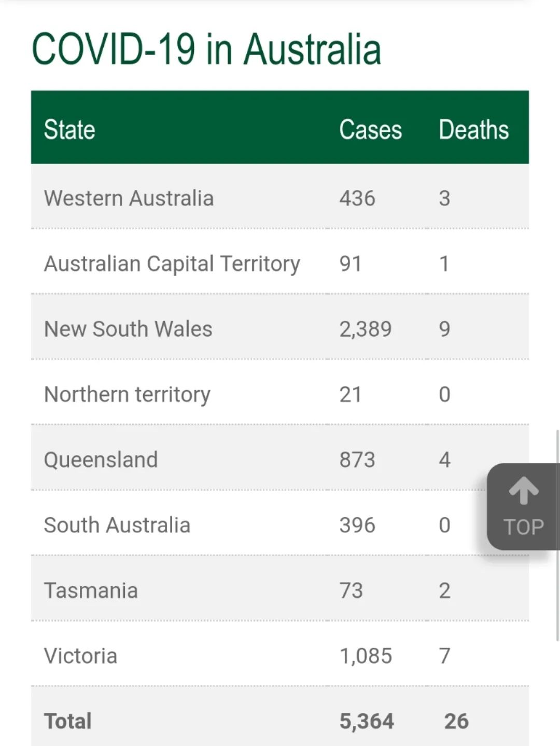Select the 26 total deaths figure
The image size is (560, 746).
[x=456, y=721]
